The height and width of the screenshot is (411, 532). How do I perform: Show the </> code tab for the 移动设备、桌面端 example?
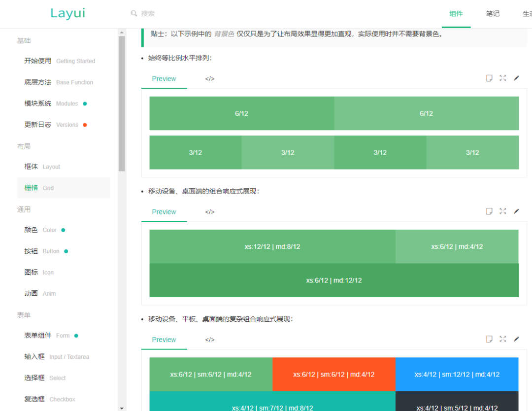tap(210, 212)
